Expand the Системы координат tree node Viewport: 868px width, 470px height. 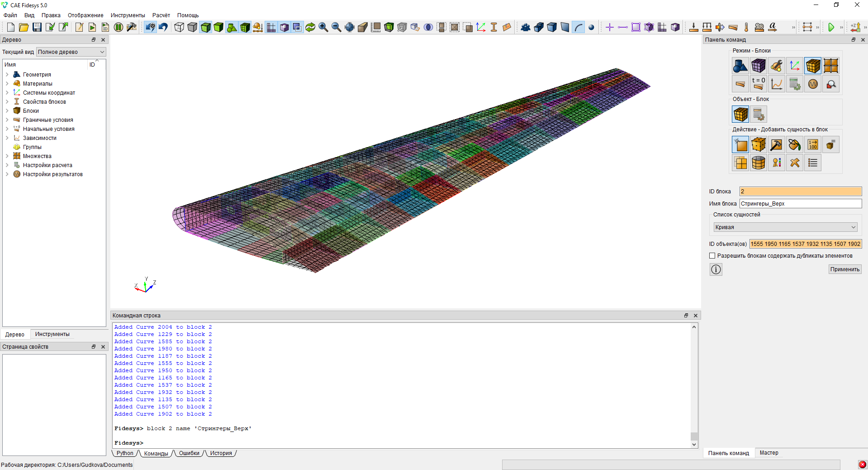click(7, 93)
